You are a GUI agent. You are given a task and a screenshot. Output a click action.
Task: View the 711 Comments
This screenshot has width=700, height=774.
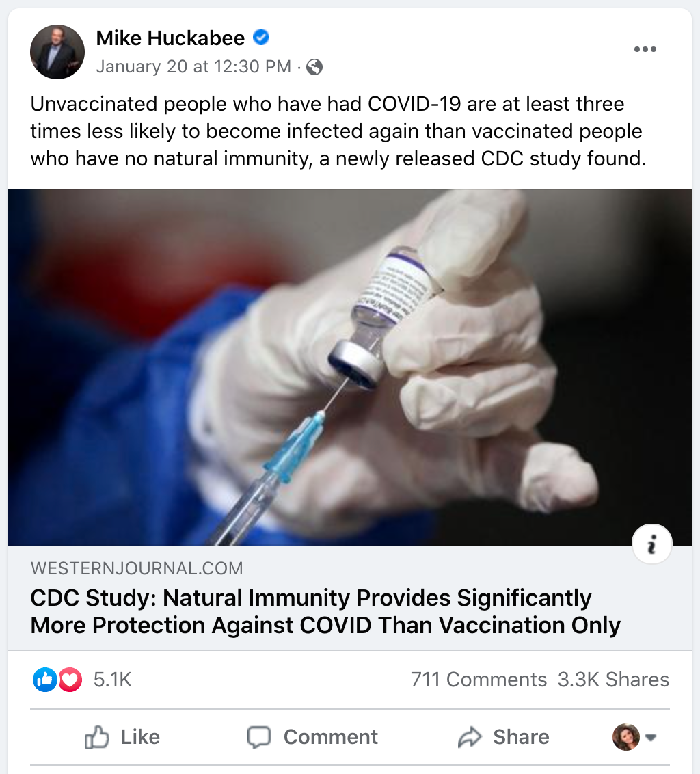[x=479, y=680]
